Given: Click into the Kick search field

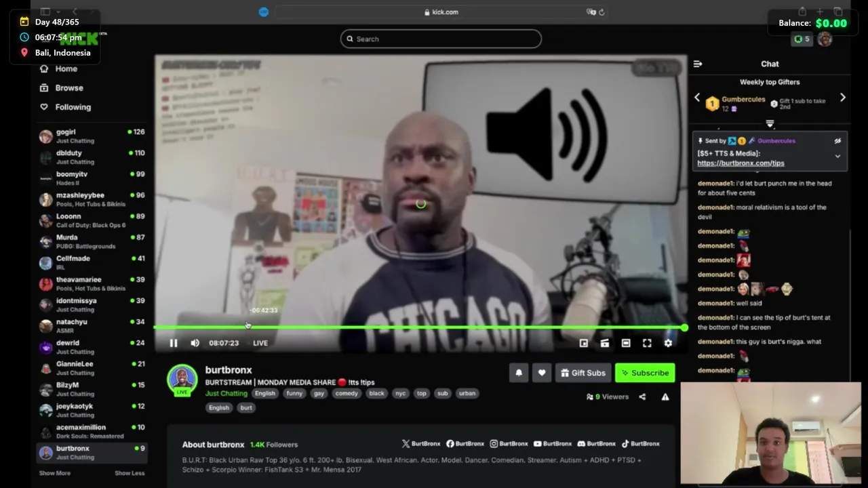Looking at the screenshot, I should click(441, 39).
